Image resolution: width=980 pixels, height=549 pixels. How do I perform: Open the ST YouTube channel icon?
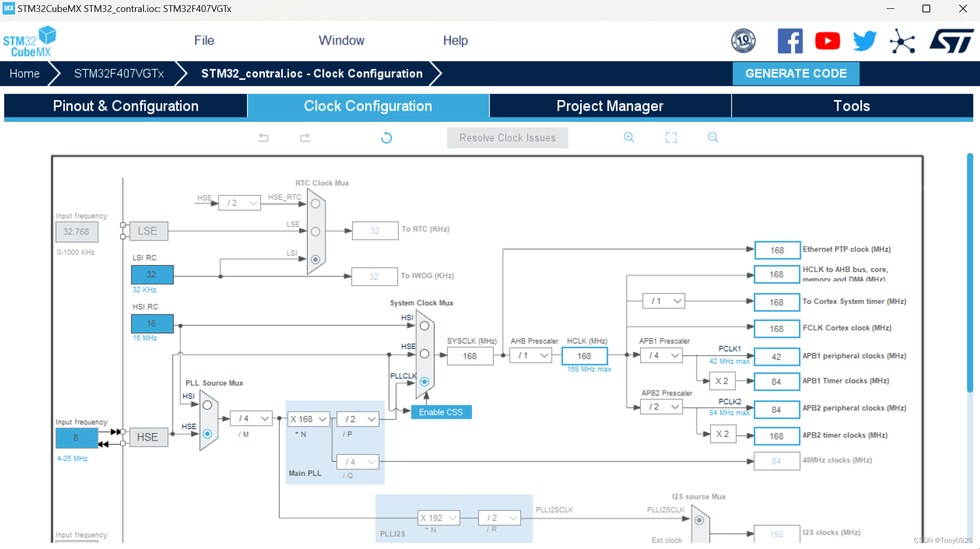tap(827, 41)
